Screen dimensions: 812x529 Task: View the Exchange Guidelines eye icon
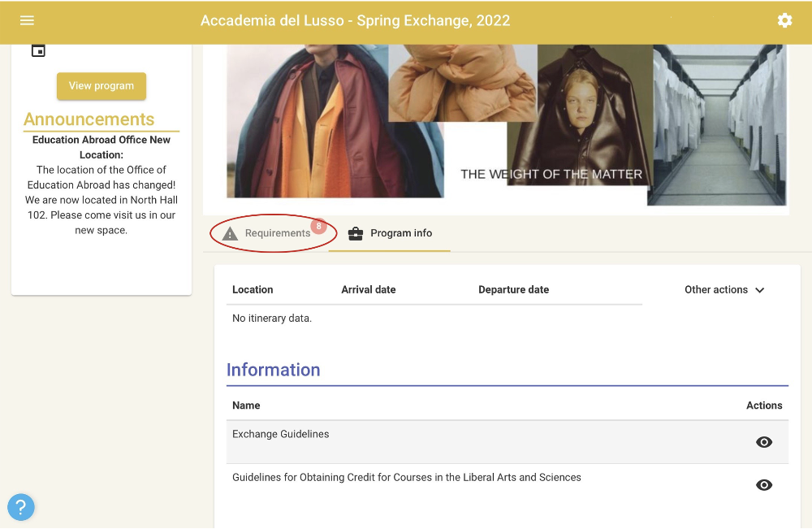[764, 442]
